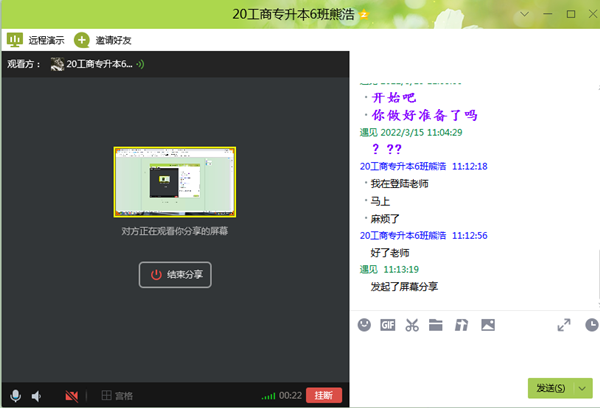
Task: Click the GIF sticker icon
Action: coord(388,325)
